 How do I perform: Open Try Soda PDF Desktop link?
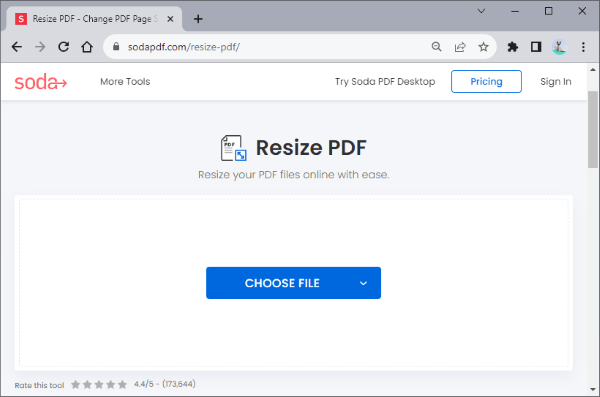click(x=385, y=82)
